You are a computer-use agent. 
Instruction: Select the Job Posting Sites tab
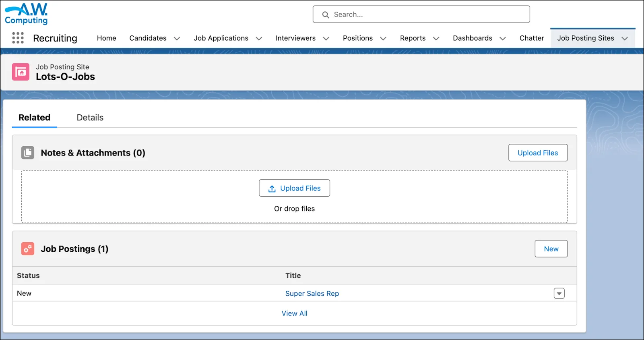(586, 38)
